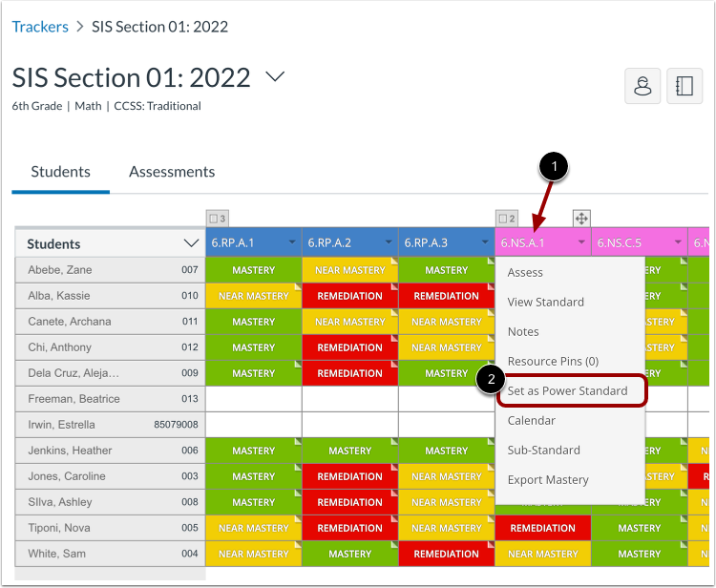Click the move column crosshair icon

pos(581,219)
